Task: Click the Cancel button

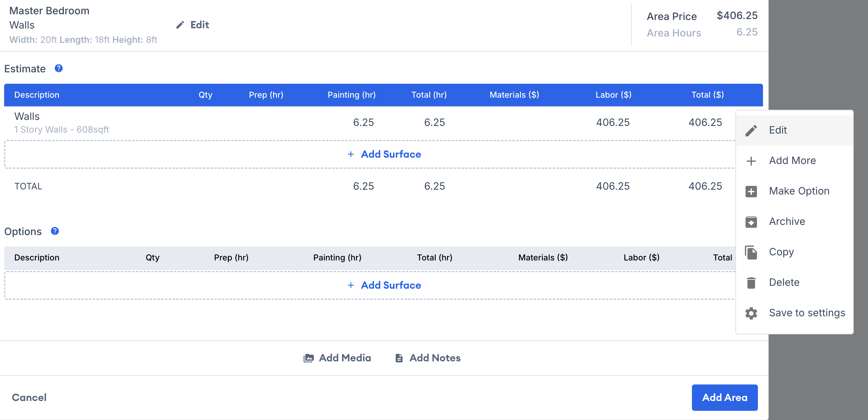Action: 29,397
